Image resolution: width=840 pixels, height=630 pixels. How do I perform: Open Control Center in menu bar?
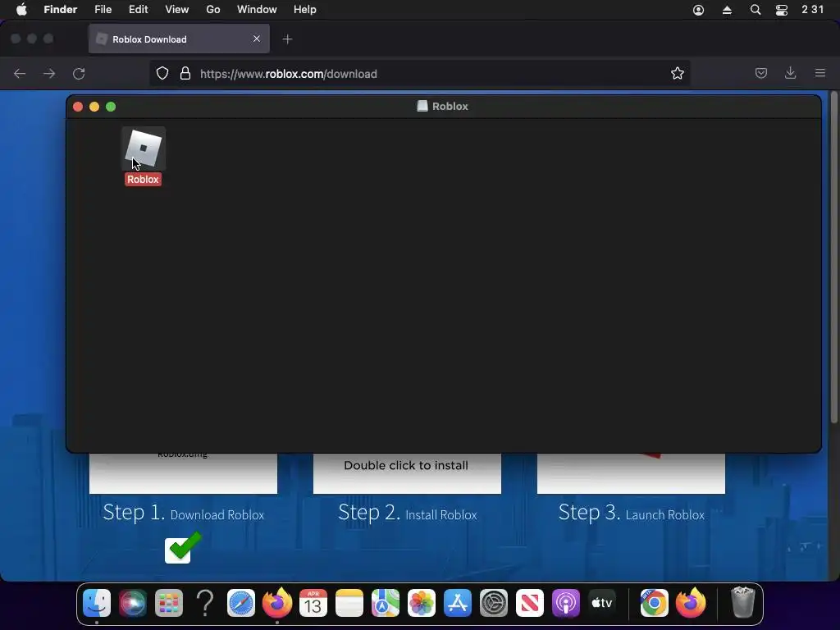(782, 10)
